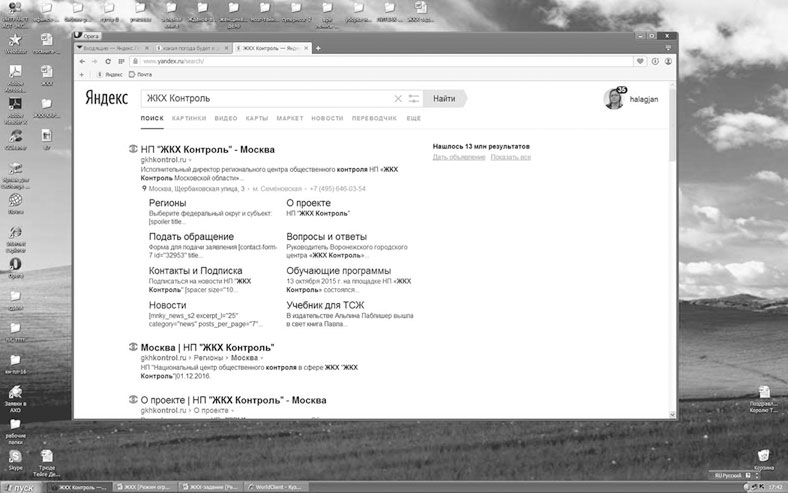
Task: Click the Яндекс logo
Action: pos(107,97)
